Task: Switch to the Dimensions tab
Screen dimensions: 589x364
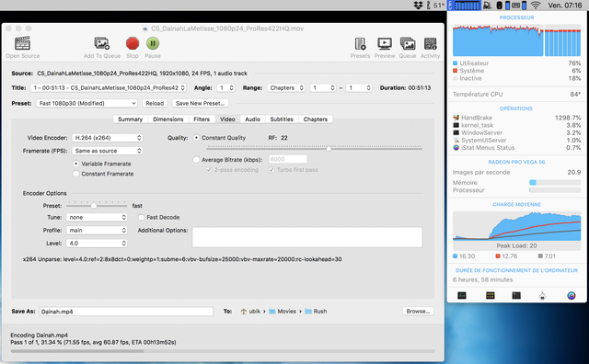Action: point(167,119)
